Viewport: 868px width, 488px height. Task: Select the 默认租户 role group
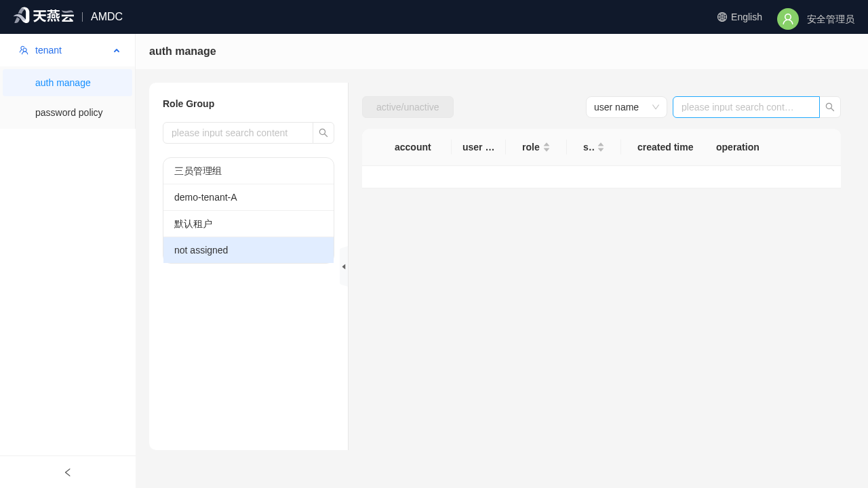click(x=248, y=224)
